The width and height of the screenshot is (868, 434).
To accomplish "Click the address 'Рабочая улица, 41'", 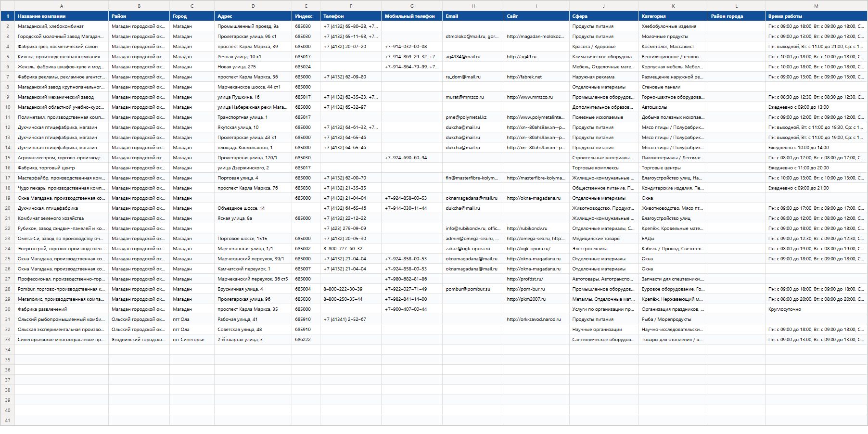I will coord(253,319).
